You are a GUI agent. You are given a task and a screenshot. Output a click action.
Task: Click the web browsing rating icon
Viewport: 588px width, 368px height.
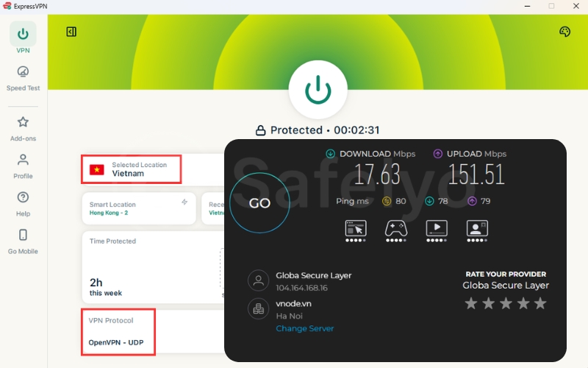(x=356, y=230)
